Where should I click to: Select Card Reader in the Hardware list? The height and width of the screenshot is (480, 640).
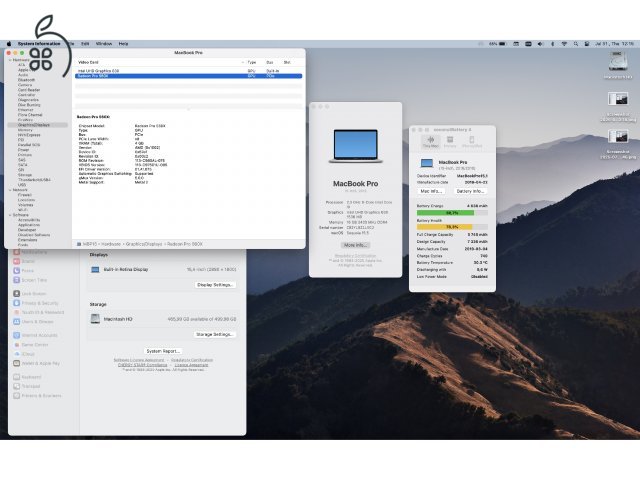point(29,90)
